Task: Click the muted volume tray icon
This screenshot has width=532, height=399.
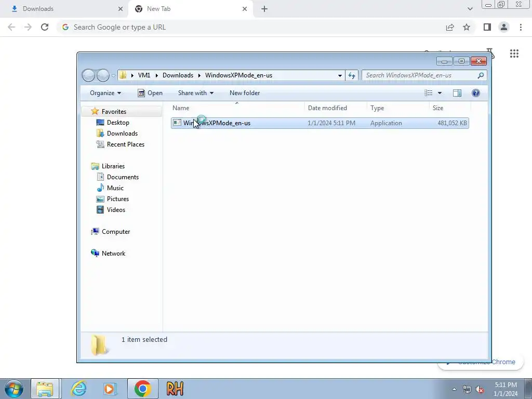Action: [x=480, y=390]
